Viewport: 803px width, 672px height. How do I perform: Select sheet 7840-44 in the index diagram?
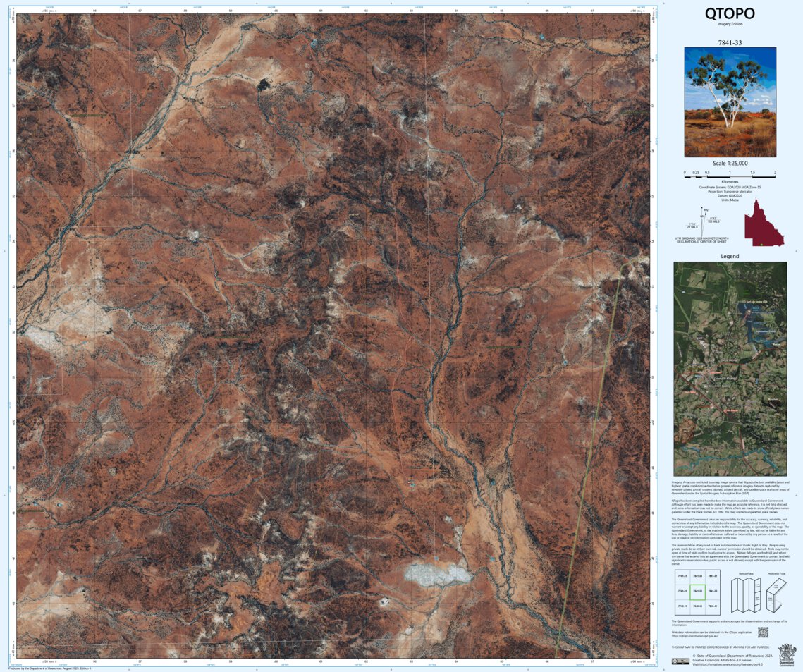coord(698,606)
